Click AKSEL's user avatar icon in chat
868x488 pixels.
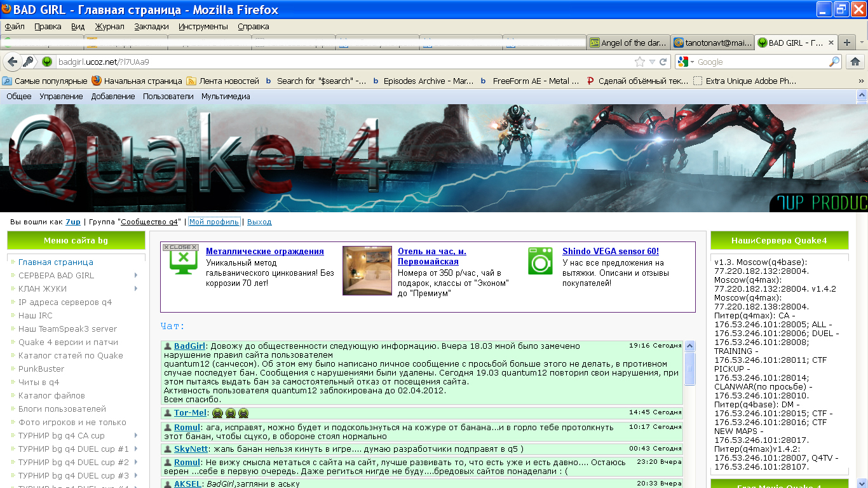[x=168, y=484]
